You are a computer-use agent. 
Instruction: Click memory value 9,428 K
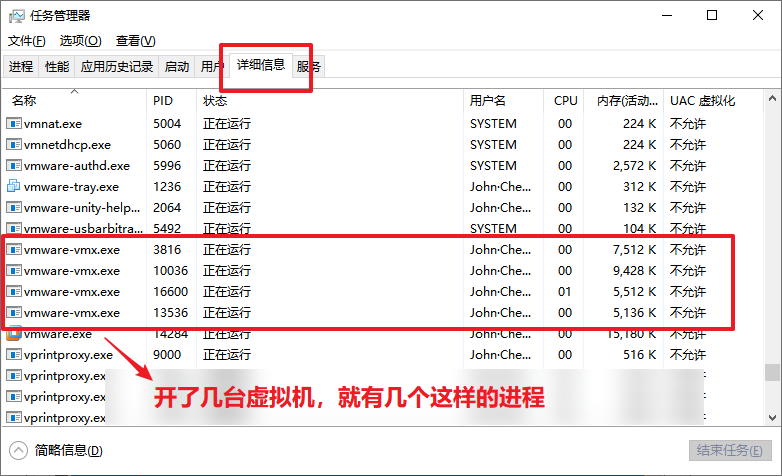(x=634, y=270)
